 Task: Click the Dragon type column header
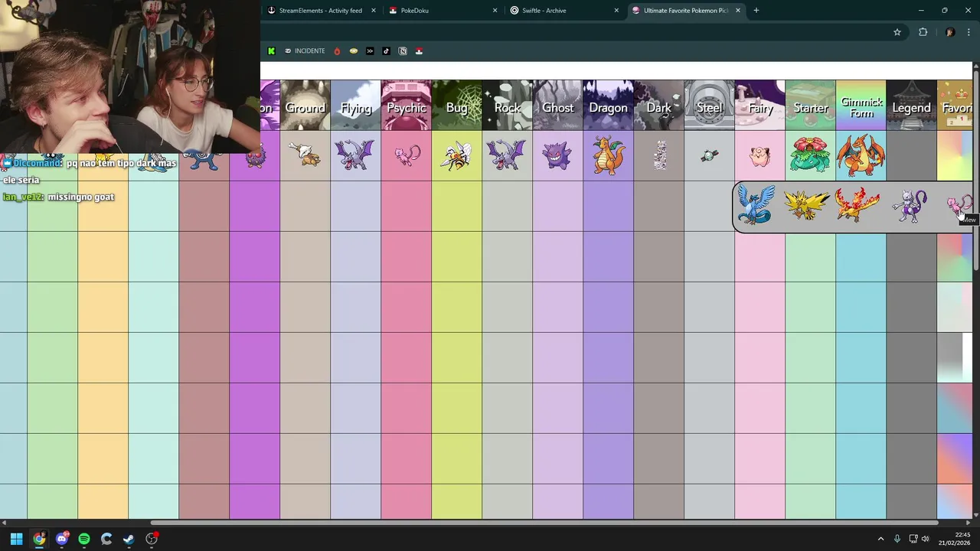pyautogui.click(x=609, y=105)
